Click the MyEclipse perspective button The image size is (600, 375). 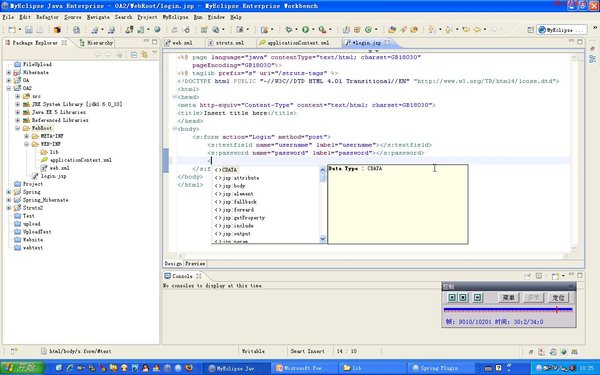point(561,30)
